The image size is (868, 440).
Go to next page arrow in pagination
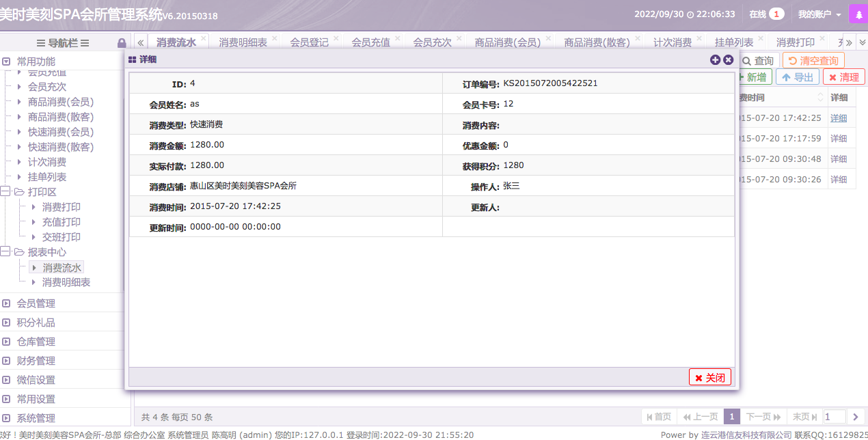(x=855, y=417)
